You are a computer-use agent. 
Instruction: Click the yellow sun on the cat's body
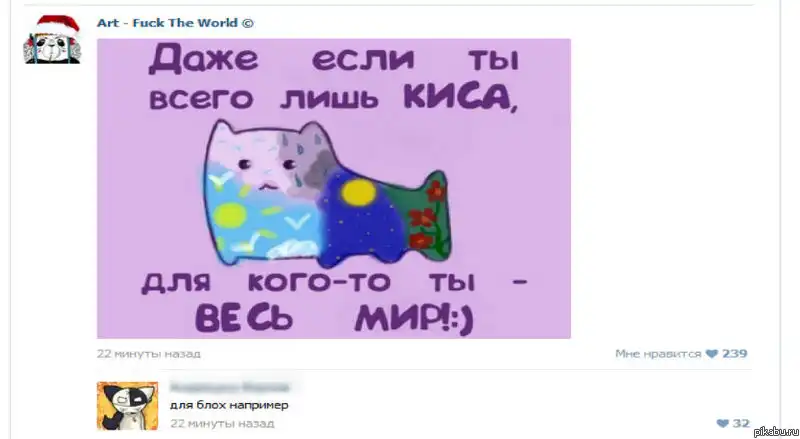[x=230, y=215]
